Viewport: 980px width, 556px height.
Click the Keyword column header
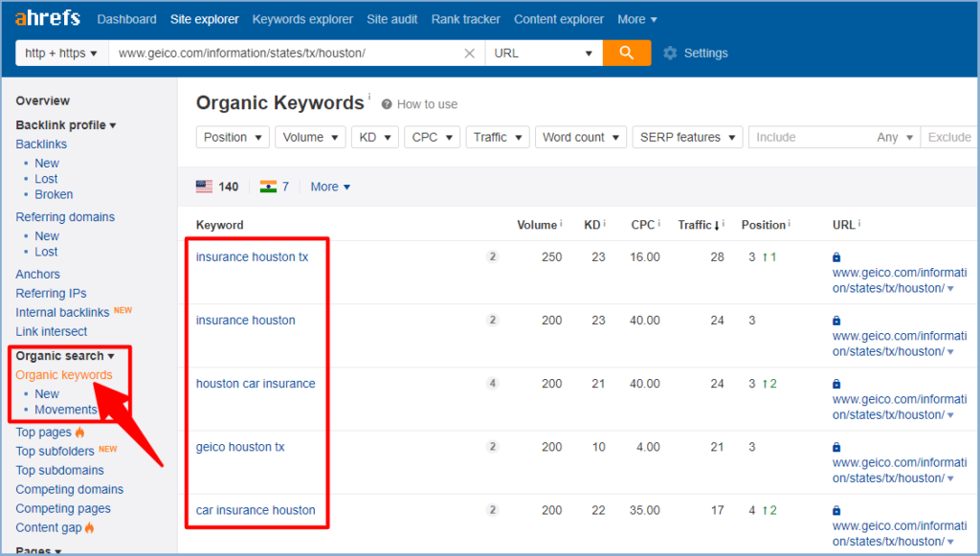click(x=219, y=225)
